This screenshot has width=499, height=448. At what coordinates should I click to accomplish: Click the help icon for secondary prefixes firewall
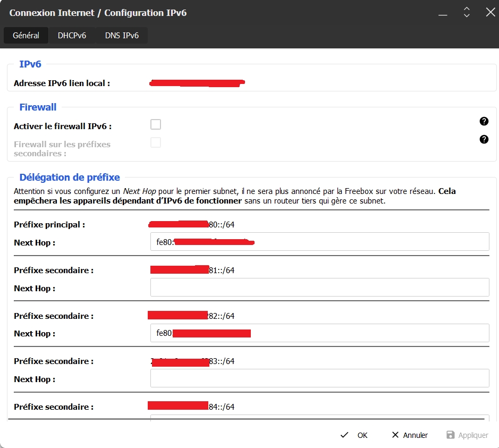pyautogui.click(x=484, y=139)
